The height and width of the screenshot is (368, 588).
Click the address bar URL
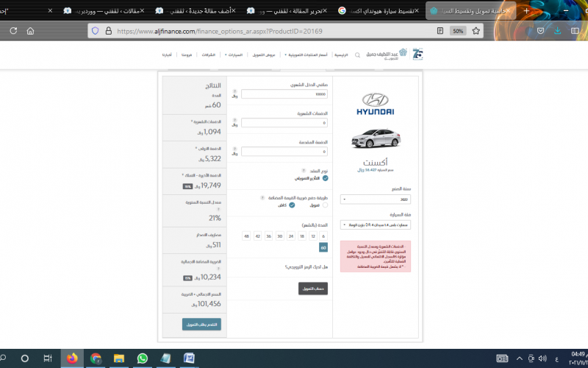pos(220,31)
